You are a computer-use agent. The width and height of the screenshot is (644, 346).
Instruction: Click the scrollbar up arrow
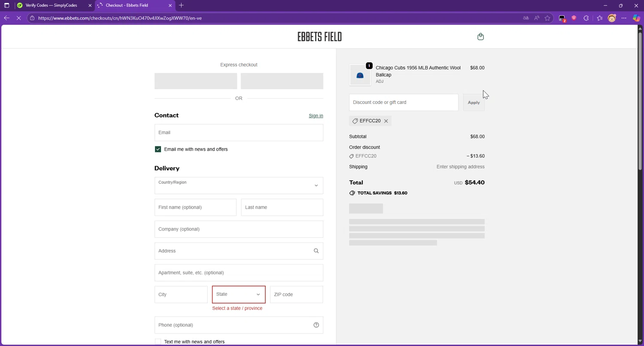(640, 28)
